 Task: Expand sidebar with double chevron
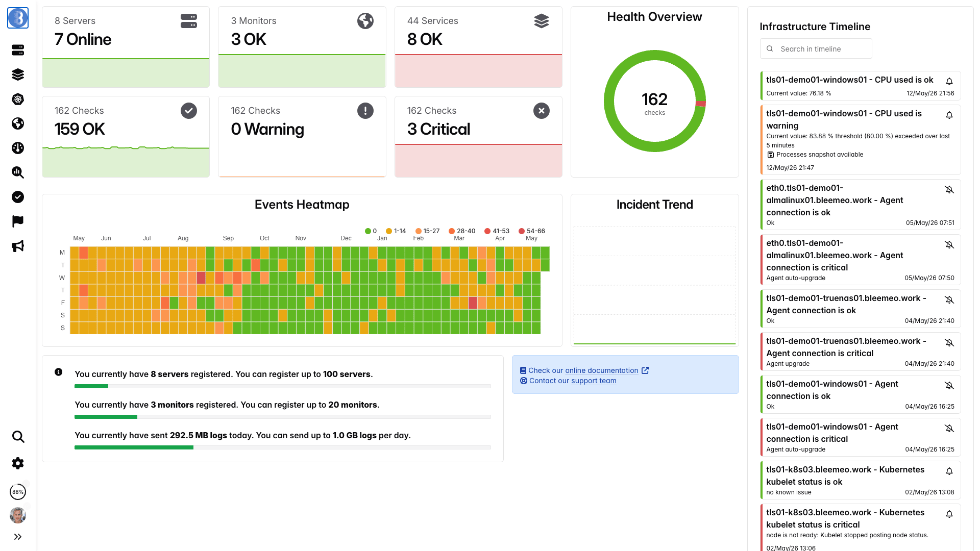[18, 537]
